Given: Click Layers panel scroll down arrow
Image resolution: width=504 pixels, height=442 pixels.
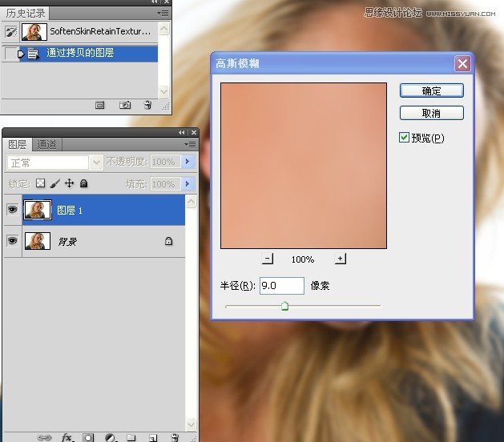Looking at the screenshot, I should pos(191,424).
